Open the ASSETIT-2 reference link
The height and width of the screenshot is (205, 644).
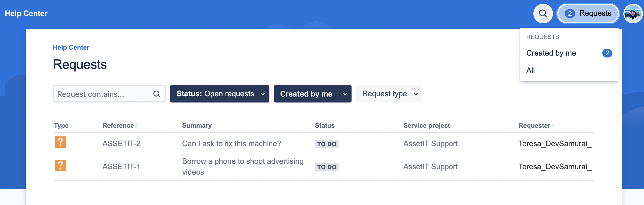click(121, 144)
